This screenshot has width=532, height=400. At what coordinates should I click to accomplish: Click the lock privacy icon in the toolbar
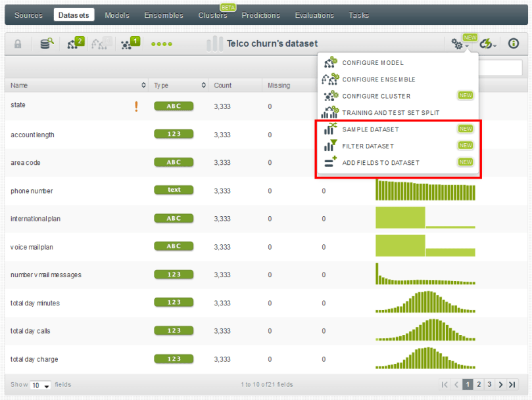tap(18, 44)
